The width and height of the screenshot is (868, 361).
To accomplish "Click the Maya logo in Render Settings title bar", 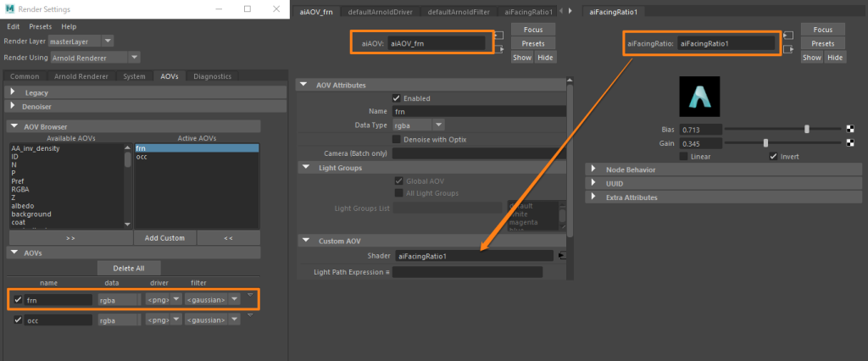I will tap(9, 9).
